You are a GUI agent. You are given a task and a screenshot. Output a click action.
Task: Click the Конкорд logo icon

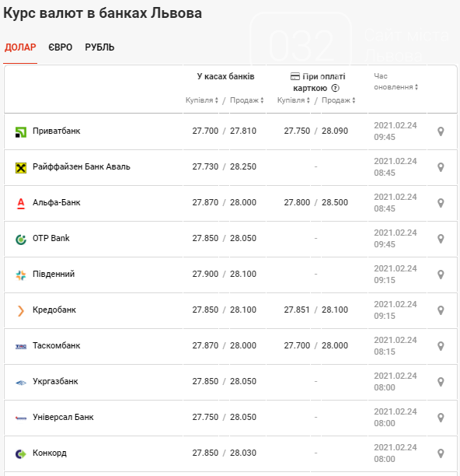pos(21,454)
